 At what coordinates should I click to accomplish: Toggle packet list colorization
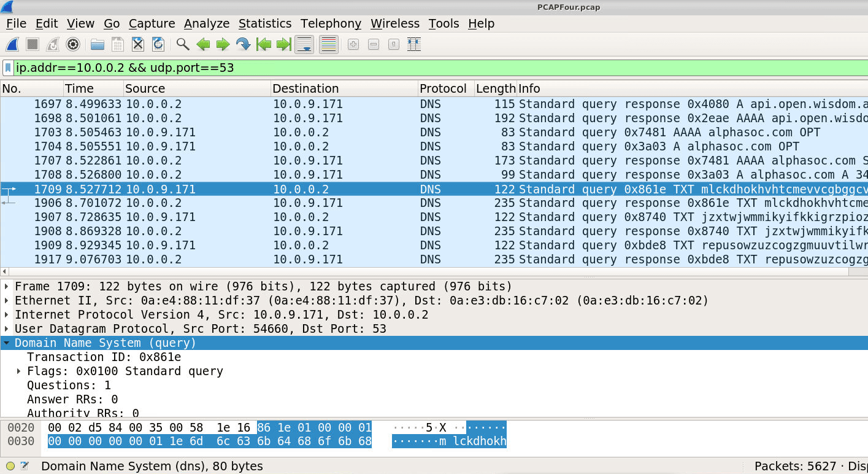pos(329,44)
